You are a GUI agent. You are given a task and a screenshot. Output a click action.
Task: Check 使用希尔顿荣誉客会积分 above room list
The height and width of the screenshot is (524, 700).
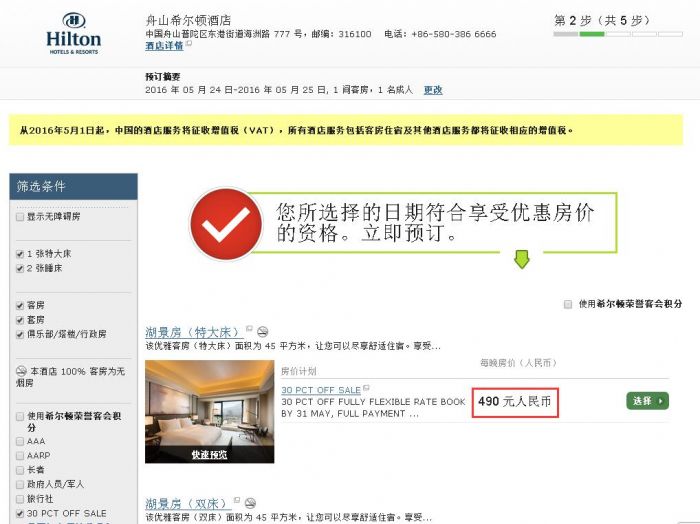tap(568, 304)
